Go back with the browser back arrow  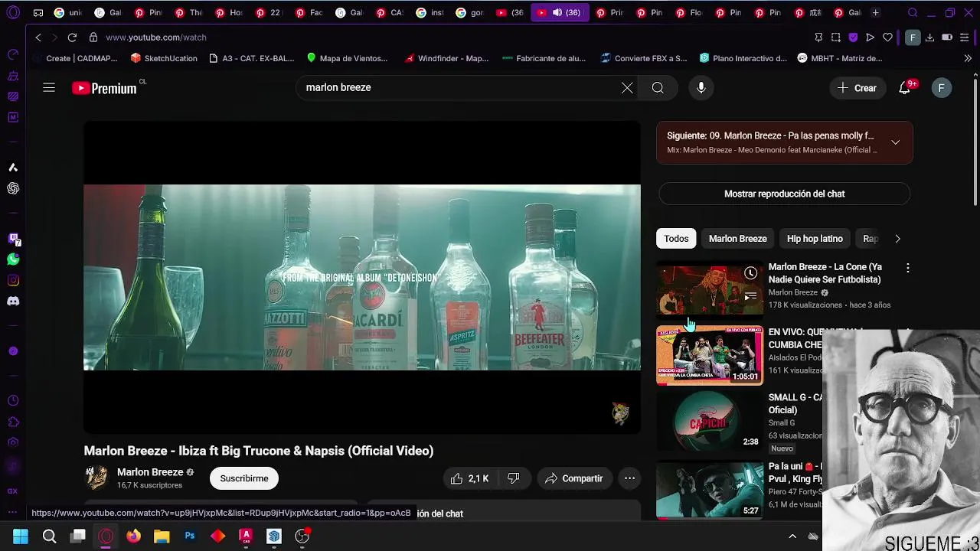point(38,37)
